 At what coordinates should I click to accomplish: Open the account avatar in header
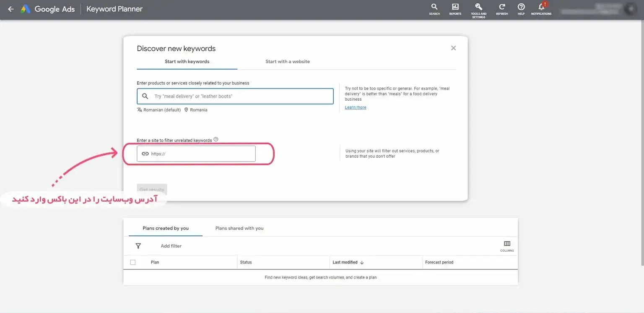pos(630,9)
